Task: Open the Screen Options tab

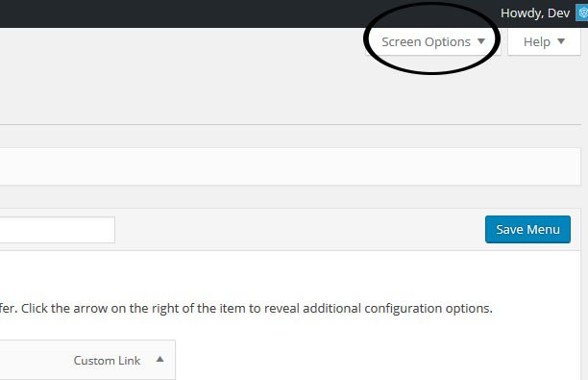Action: pos(433,41)
